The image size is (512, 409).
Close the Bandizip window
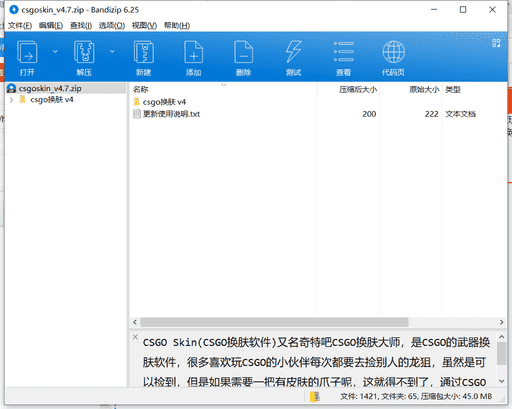492,10
